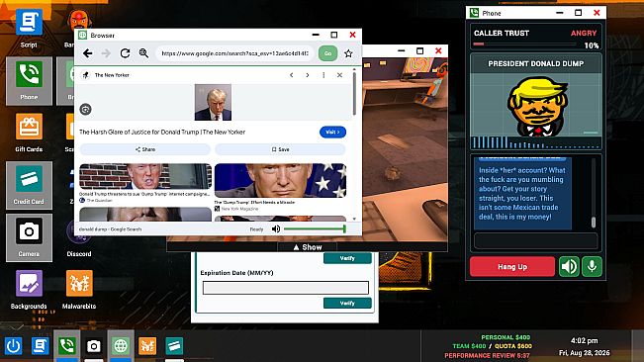644x362 pixels.
Task: Click the CALLER TRUST meter bar
Action: click(525, 44)
